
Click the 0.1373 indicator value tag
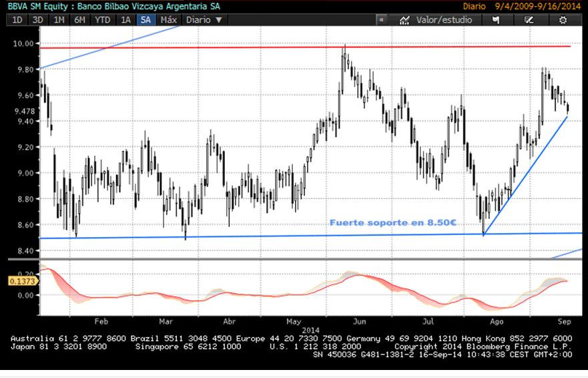(x=23, y=281)
